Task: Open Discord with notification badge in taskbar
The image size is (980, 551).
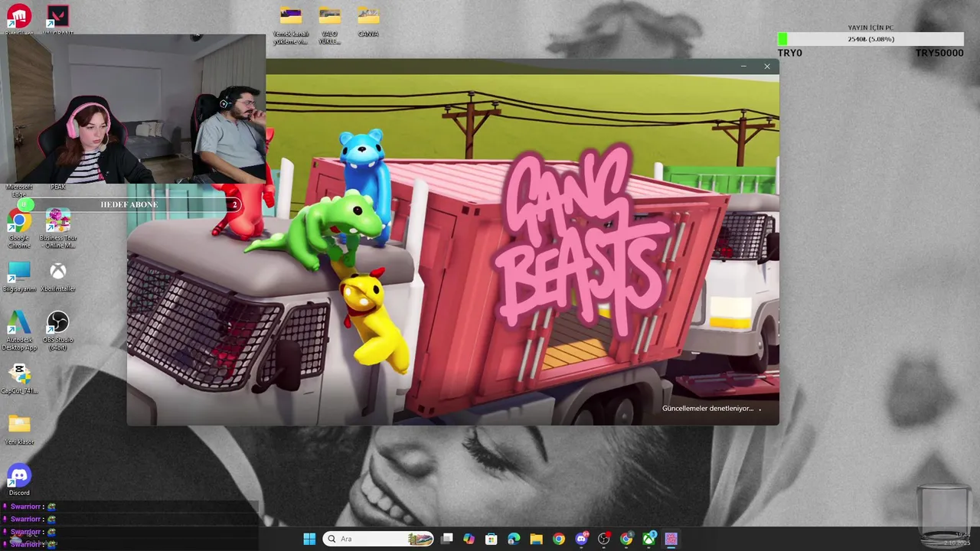Action: pos(581,539)
